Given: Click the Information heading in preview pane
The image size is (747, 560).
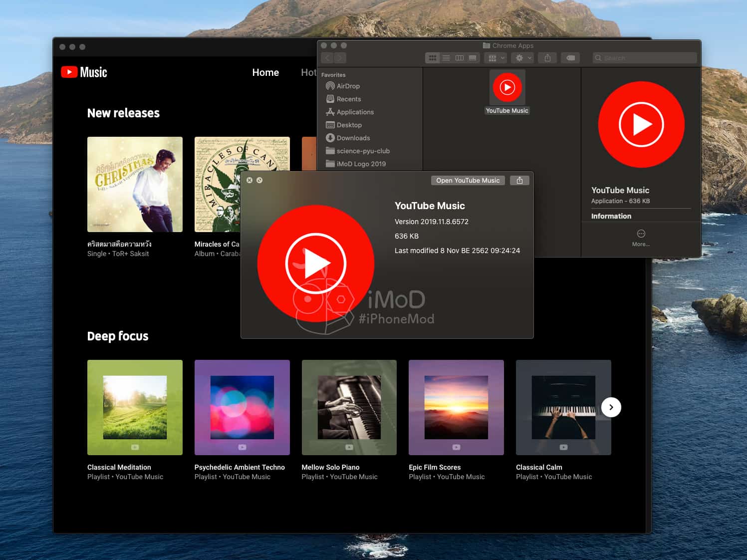Looking at the screenshot, I should (x=611, y=216).
